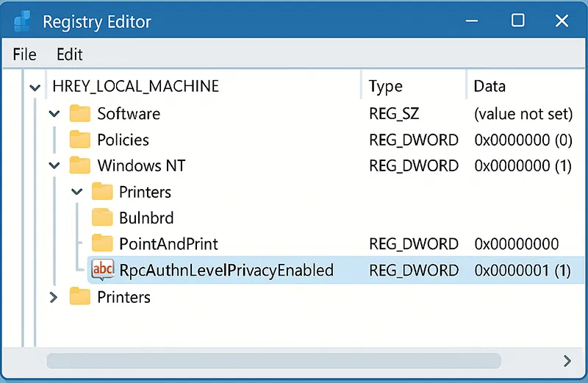Click the scrollbar right arrow
The height and width of the screenshot is (383, 588).
pyautogui.click(x=567, y=361)
